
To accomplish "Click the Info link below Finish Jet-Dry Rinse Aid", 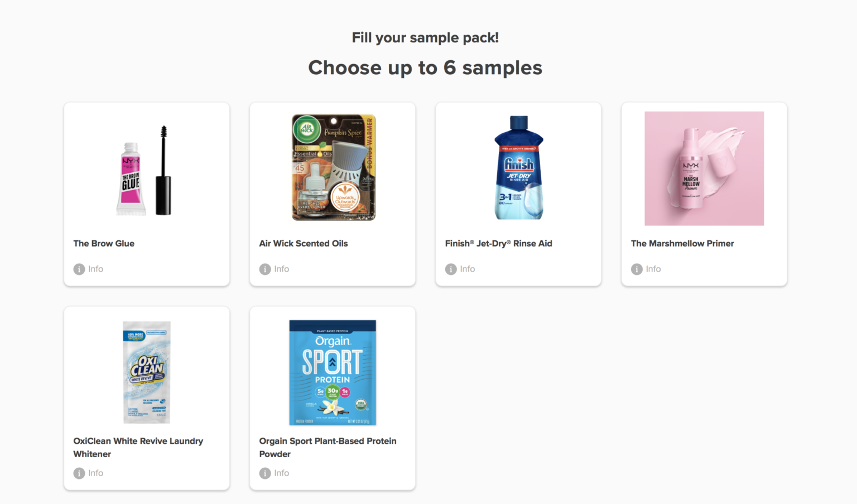I will [x=467, y=269].
